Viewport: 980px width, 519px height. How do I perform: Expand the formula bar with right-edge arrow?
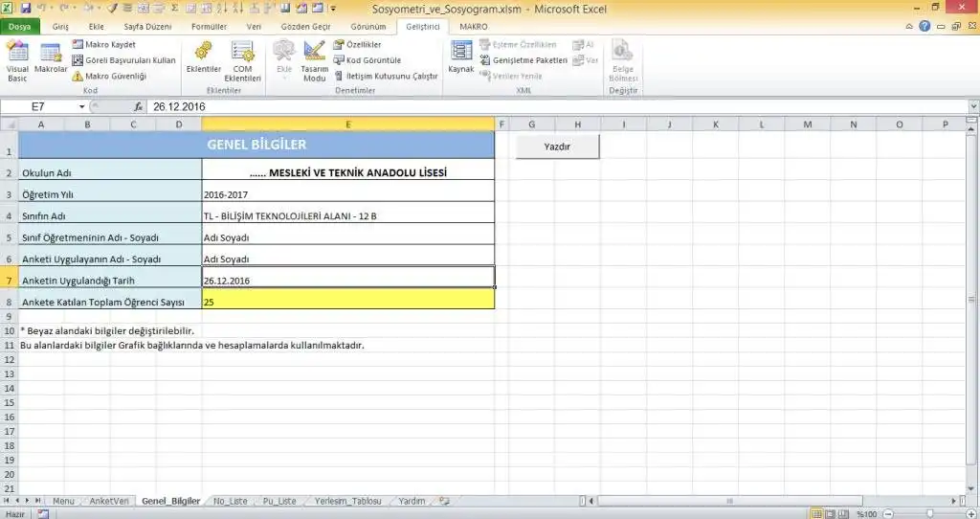point(973,107)
